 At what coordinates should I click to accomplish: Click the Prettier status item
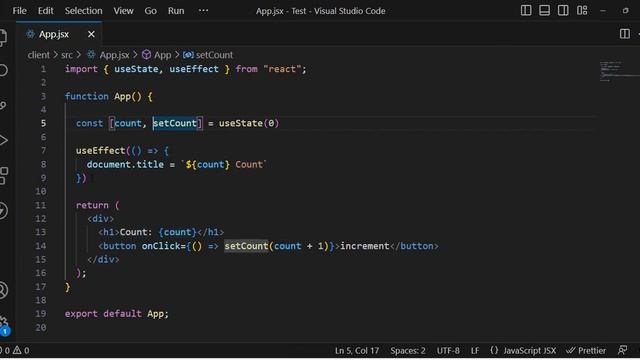click(586, 351)
